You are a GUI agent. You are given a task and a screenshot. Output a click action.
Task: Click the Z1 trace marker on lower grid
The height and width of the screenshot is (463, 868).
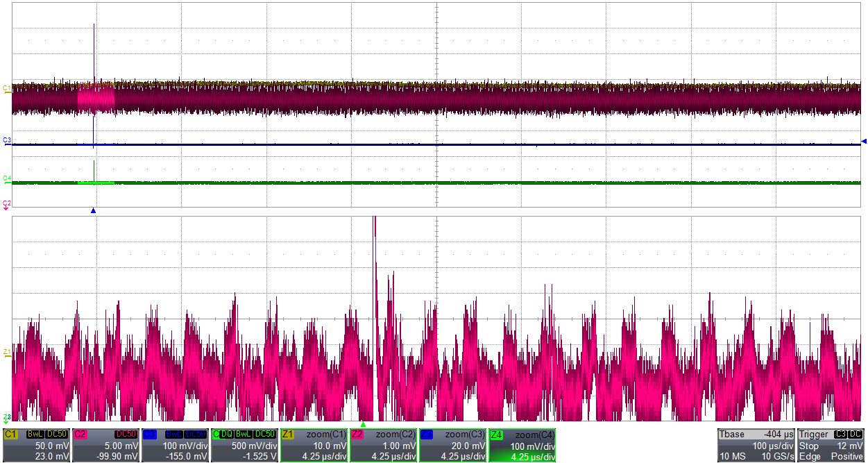click(7, 353)
